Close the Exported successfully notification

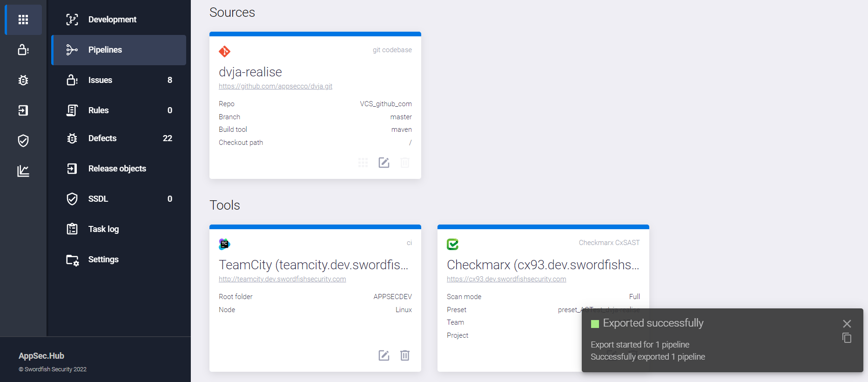point(847,323)
